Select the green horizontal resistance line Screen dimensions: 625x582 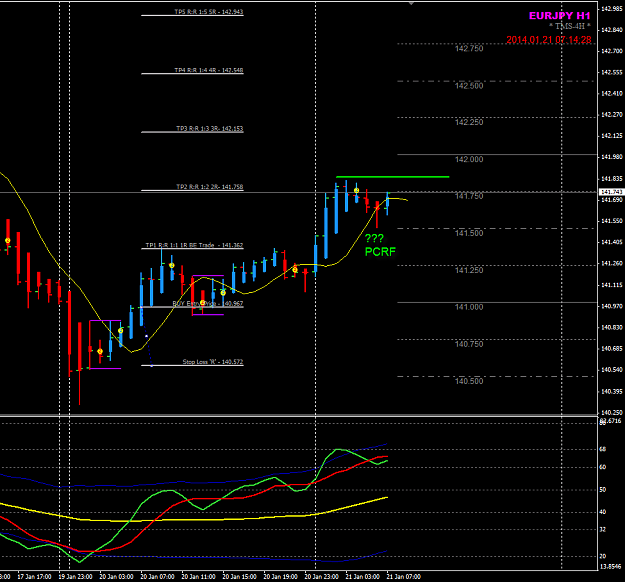click(x=393, y=177)
